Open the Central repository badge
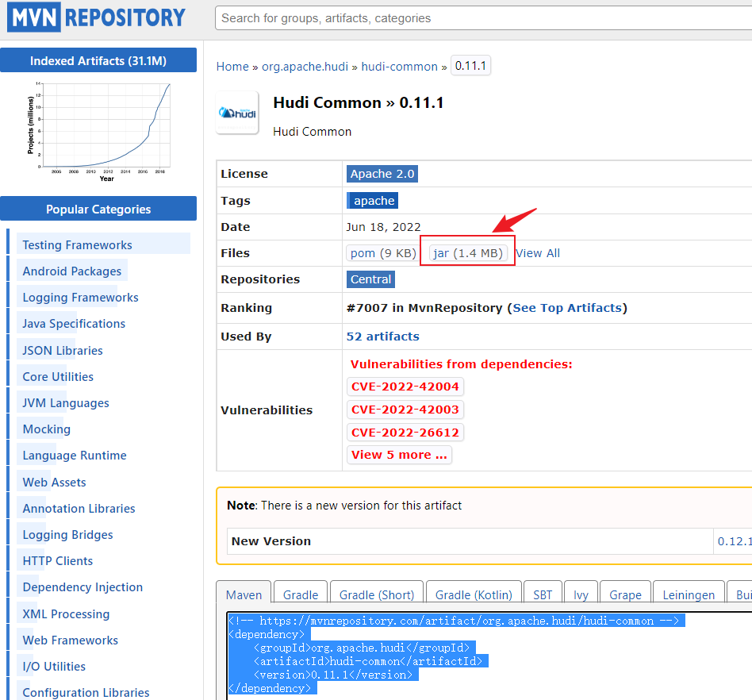The width and height of the screenshot is (752, 700). tap(370, 279)
